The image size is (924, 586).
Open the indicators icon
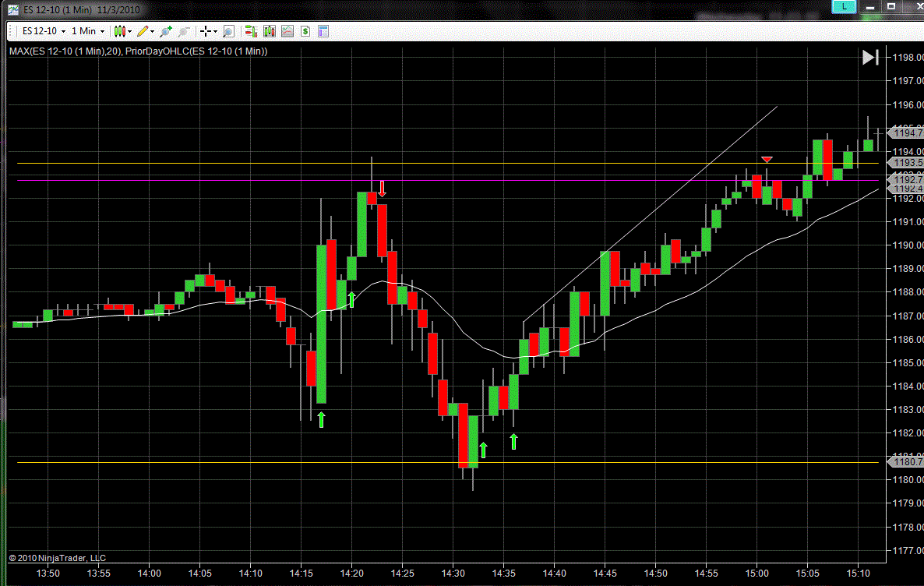pyautogui.click(x=287, y=31)
